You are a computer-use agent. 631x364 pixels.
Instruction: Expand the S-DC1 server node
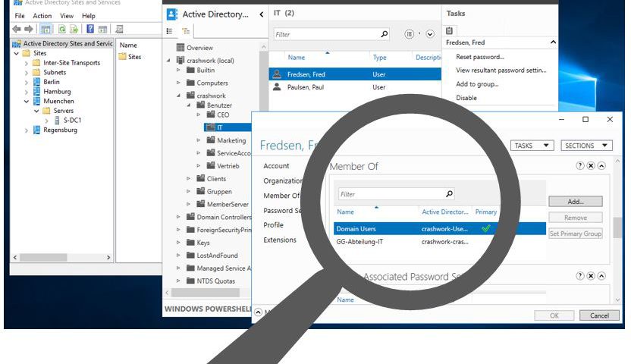(46, 121)
